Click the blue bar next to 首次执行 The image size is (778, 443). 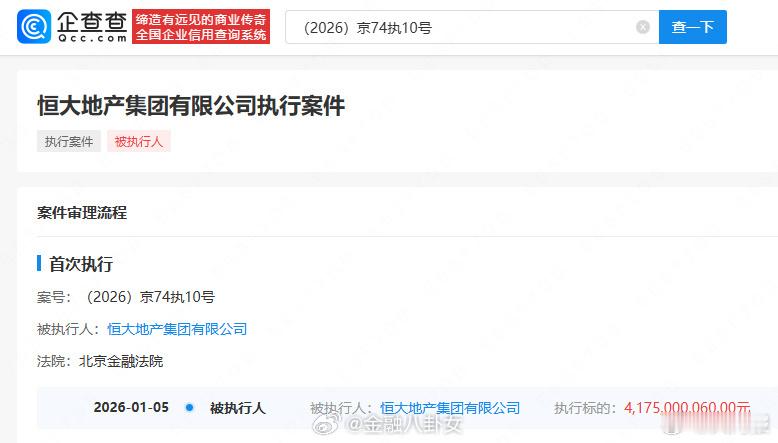tap(39, 263)
